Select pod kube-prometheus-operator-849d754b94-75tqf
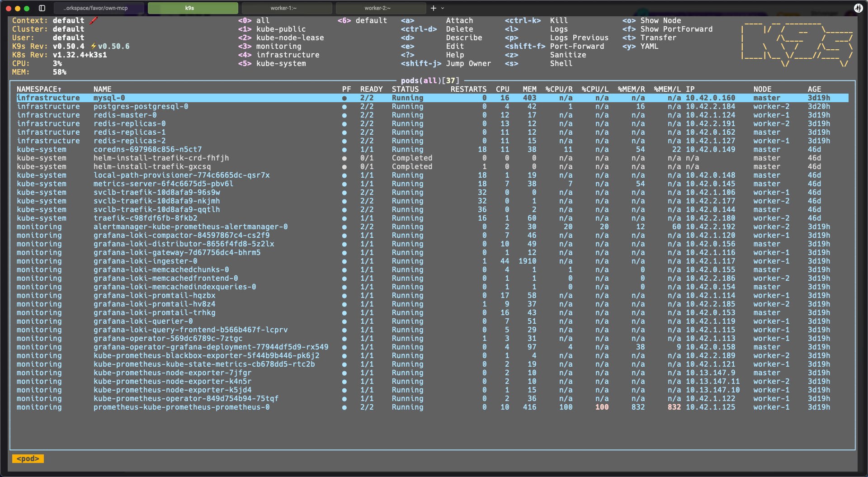The image size is (868, 477). point(432,399)
